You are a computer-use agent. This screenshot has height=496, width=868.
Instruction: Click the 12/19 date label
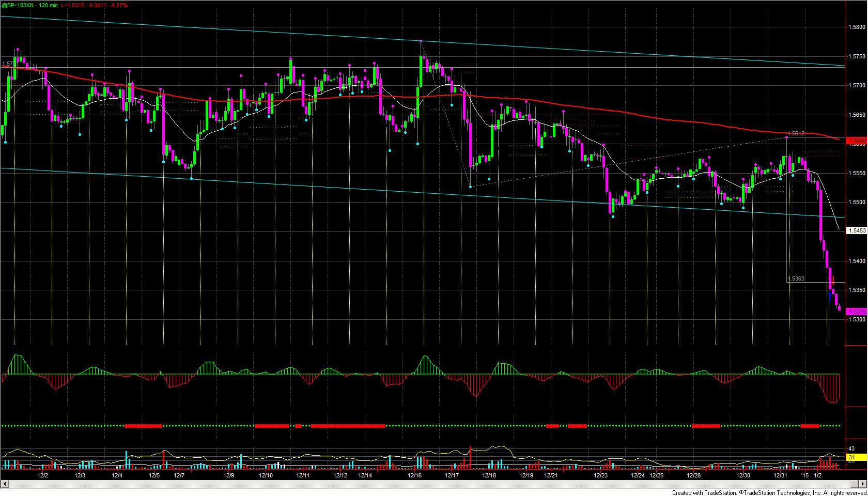526,475
